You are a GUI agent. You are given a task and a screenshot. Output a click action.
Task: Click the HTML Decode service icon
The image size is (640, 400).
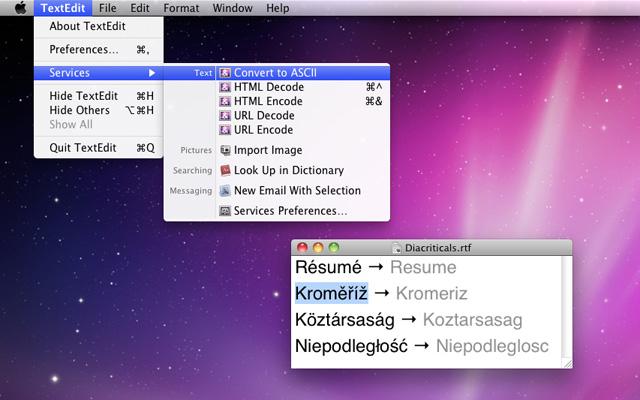tap(225, 87)
